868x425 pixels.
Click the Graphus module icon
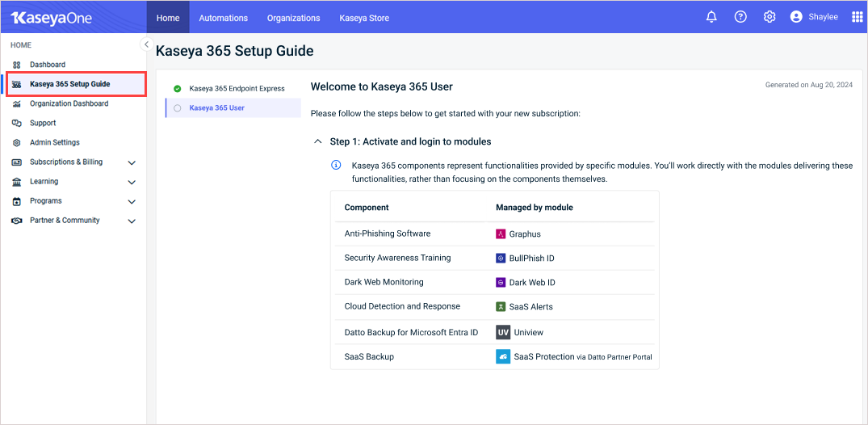501,234
